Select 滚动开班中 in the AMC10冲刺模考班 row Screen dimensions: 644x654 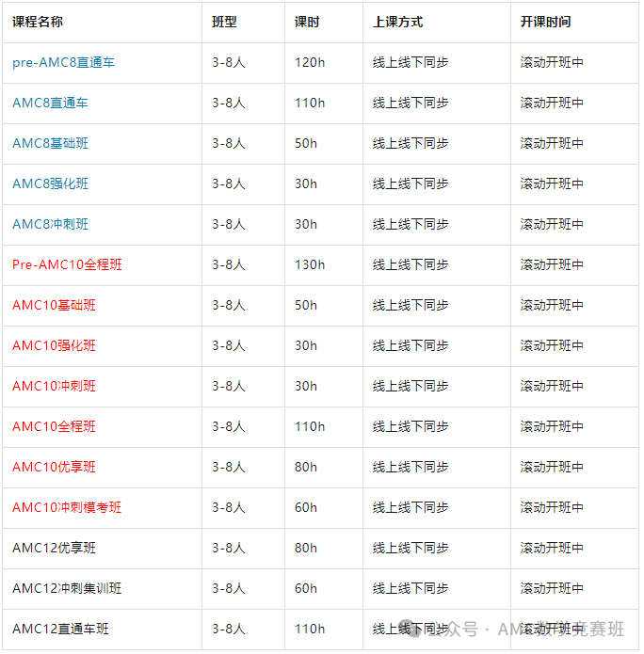[x=552, y=507]
